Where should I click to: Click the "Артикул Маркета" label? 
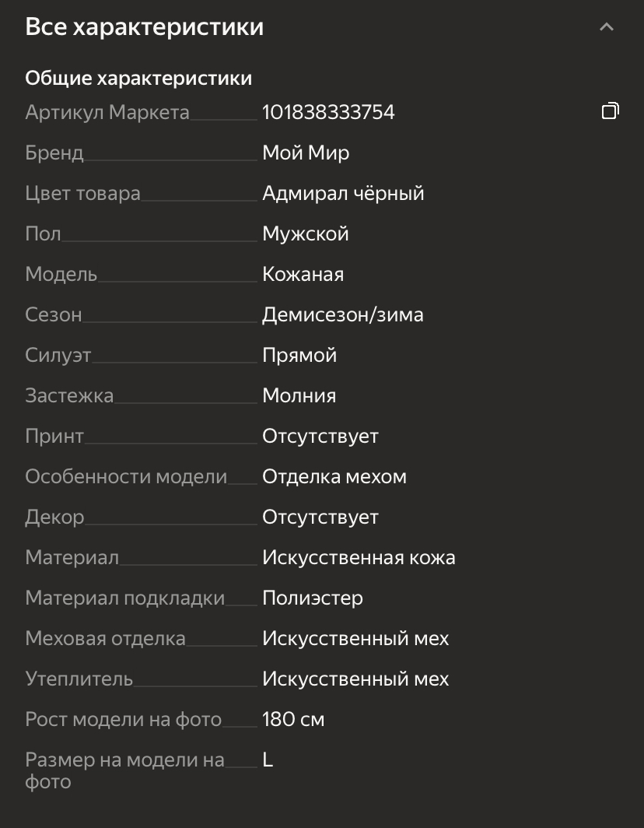pos(107,113)
